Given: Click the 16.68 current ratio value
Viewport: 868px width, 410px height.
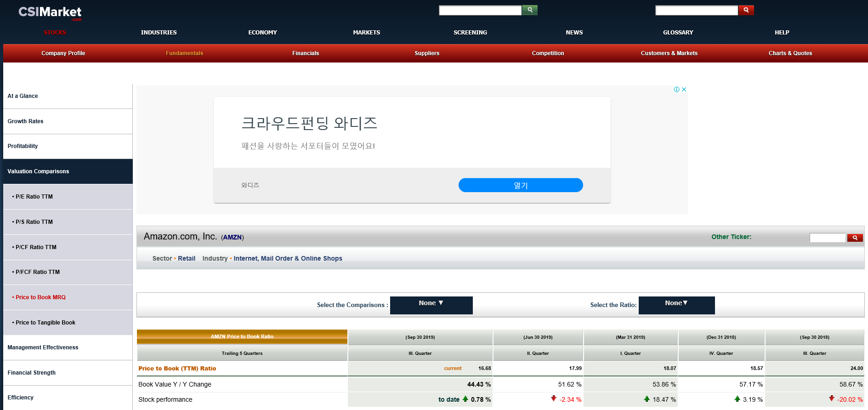Looking at the screenshot, I should click(484, 368).
